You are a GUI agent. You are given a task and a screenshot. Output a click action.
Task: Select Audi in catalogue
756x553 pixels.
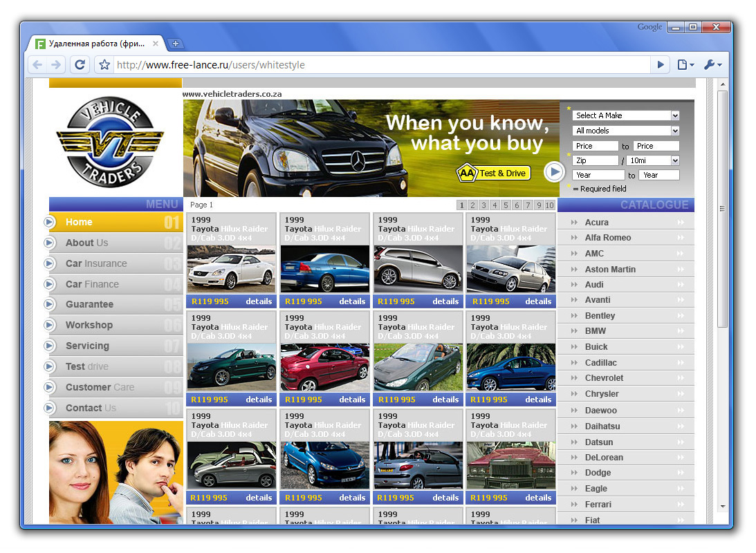click(x=594, y=285)
